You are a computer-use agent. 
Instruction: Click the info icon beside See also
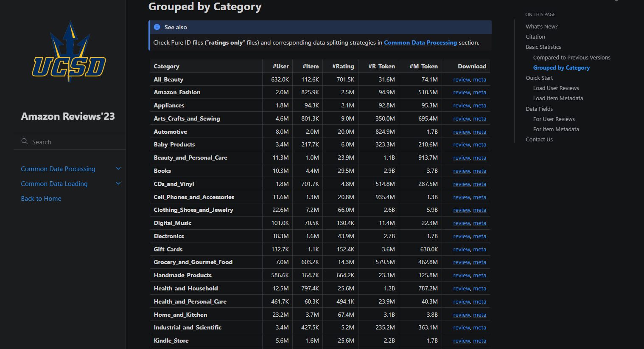pos(157,27)
